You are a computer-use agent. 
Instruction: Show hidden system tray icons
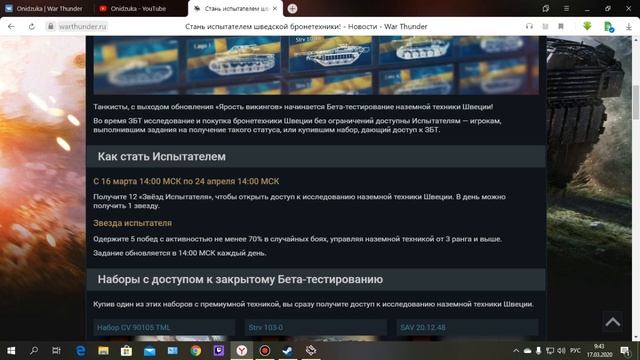[516, 351]
